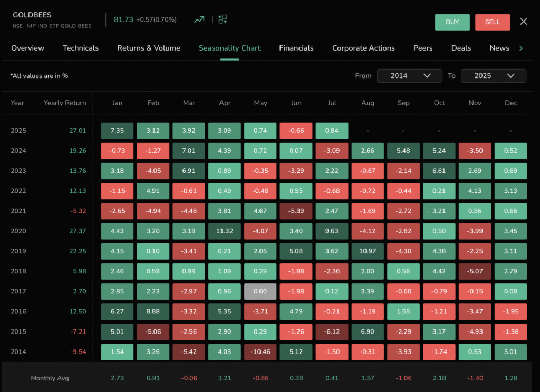Image resolution: width=540 pixels, height=392 pixels.
Task: Click the GOLDBEES ticker name
Action: point(32,15)
